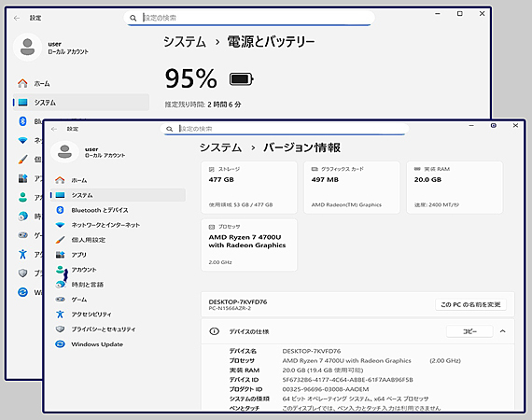Click the プロダクト ID value 00325-96696
Image resolution: width=532 pixels, height=420 pixels.
(326, 389)
